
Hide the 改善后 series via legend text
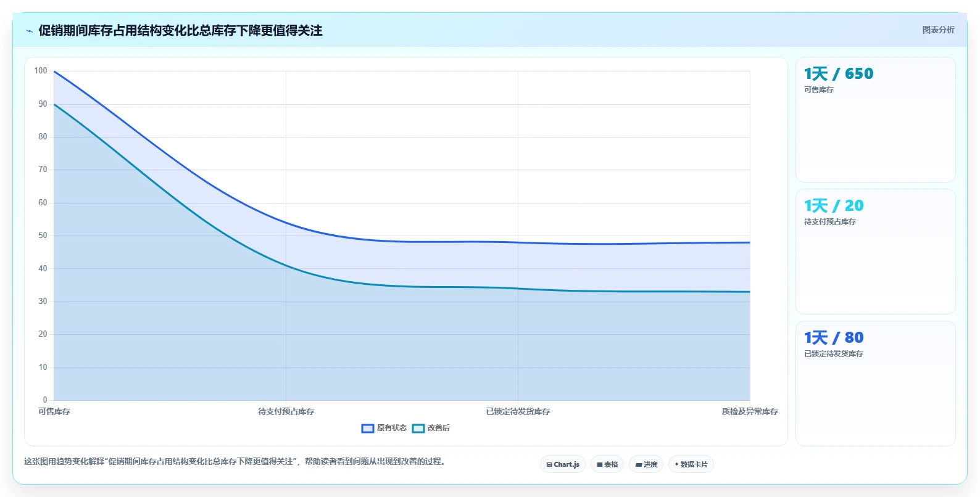pos(439,428)
